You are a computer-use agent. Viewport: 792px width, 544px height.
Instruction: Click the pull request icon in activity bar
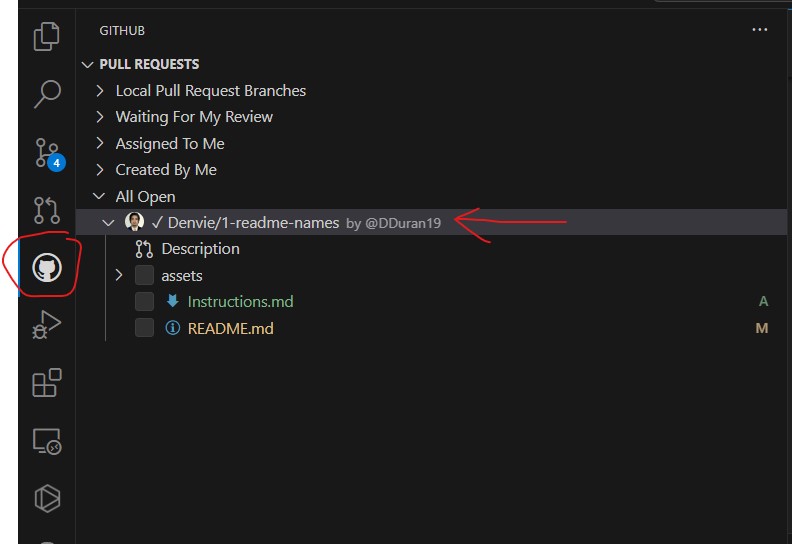click(47, 210)
